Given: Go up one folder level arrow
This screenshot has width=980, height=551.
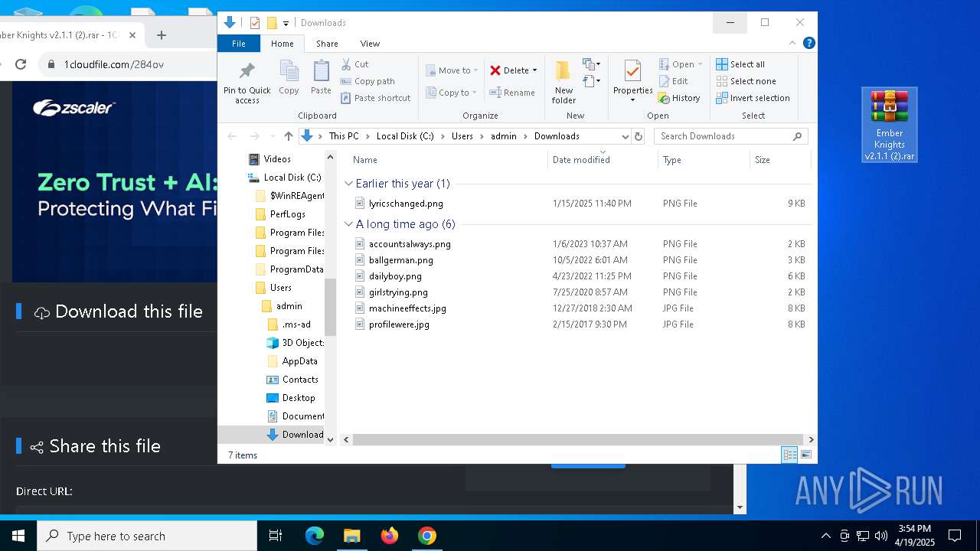Looking at the screenshot, I should (x=288, y=136).
